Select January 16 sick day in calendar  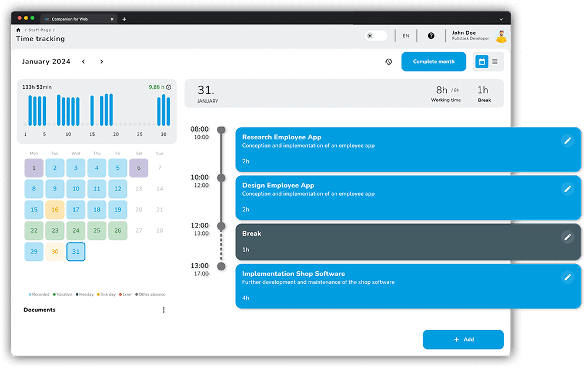click(x=55, y=210)
